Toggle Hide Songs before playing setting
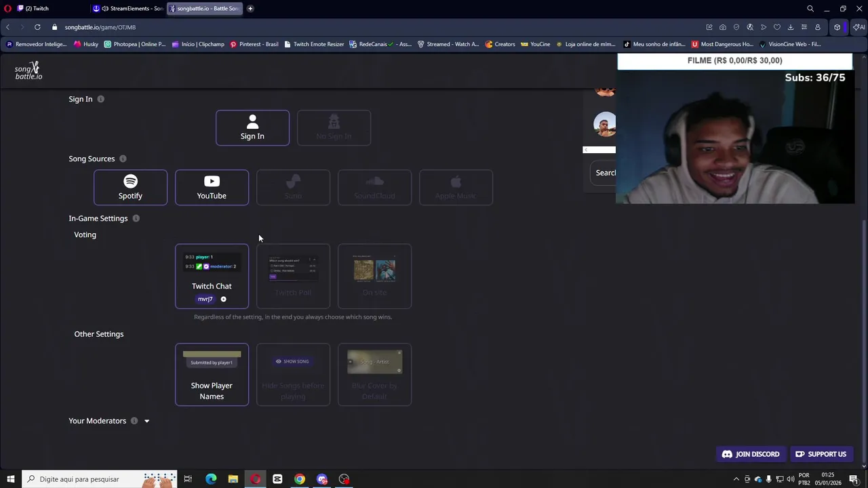 click(x=293, y=375)
